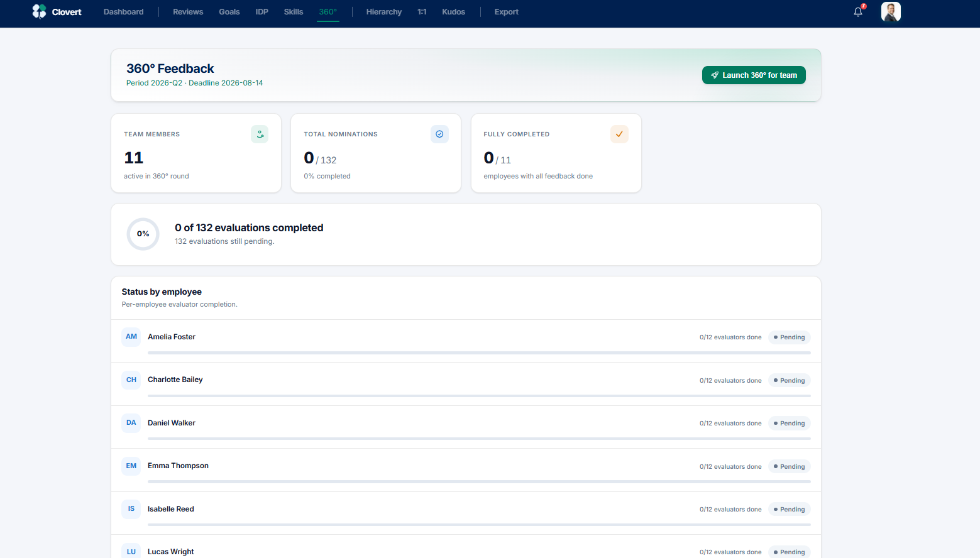Click Amelia Foster's progress bar
The height and width of the screenshot is (558, 980).
[479, 353]
